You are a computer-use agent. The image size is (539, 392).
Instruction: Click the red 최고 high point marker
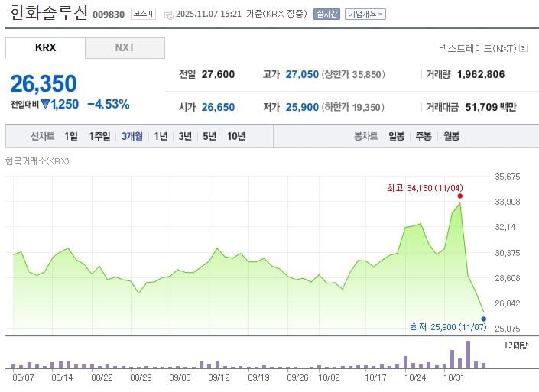[459, 196]
